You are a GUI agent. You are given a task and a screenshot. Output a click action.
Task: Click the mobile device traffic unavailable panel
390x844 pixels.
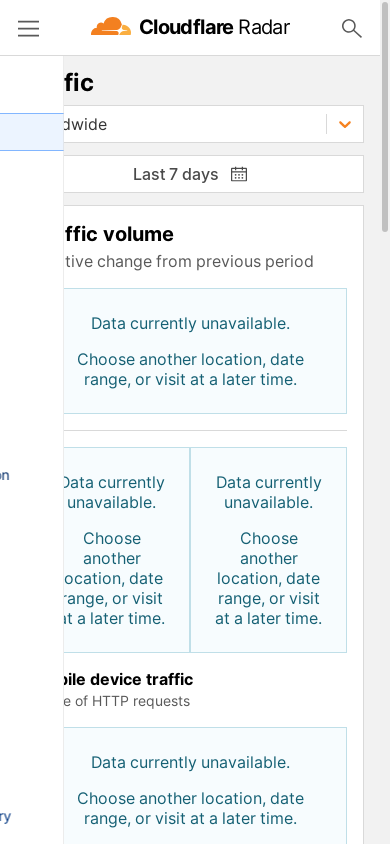205,786
